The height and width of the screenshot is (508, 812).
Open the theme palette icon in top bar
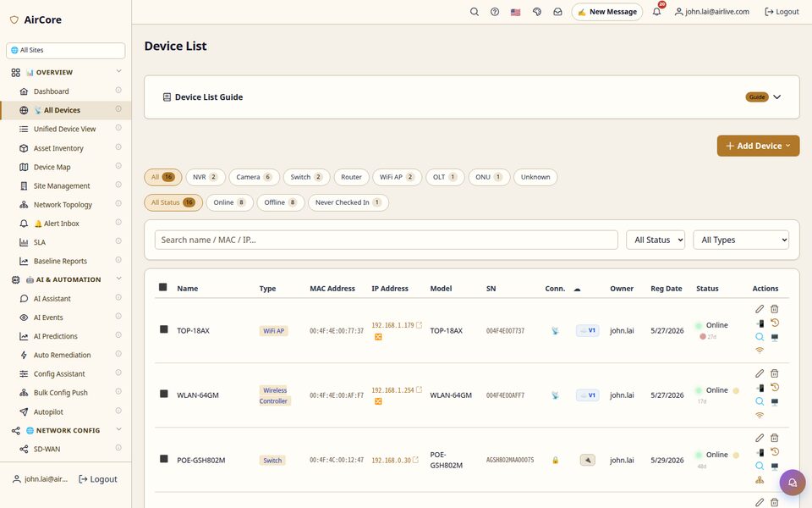(537, 12)
